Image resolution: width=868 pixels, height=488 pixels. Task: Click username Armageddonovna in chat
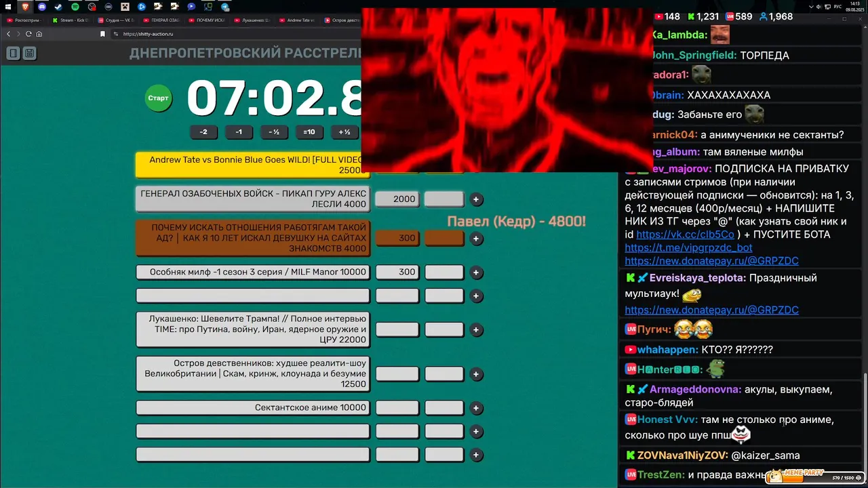[x=695, y=390]
